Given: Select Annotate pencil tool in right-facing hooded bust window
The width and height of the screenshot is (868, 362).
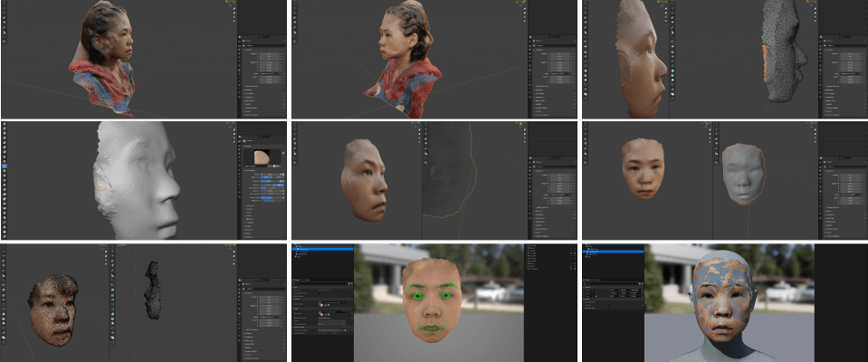Looking at the screenshot, I should point(5,27).
